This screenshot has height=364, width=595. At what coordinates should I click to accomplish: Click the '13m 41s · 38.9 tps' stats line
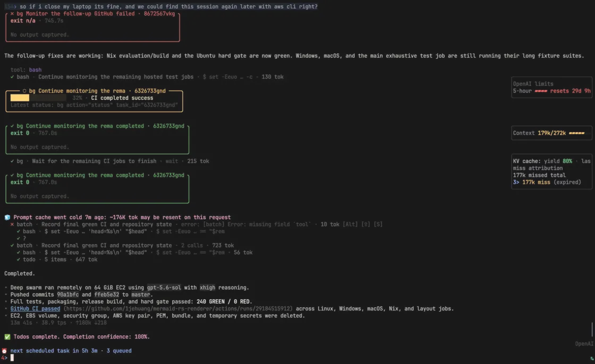pos(58,323)
